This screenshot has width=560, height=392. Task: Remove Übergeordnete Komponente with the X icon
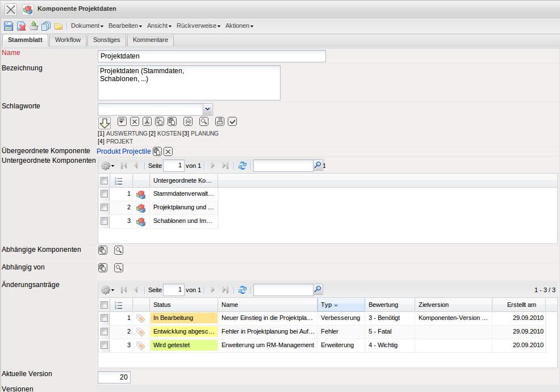tap(168, 151)
